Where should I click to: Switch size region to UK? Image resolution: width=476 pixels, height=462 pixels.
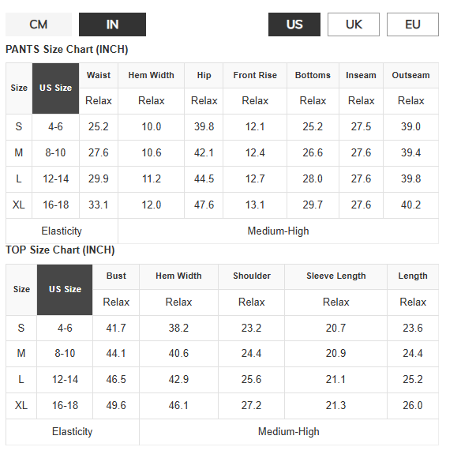click(354, 24)
